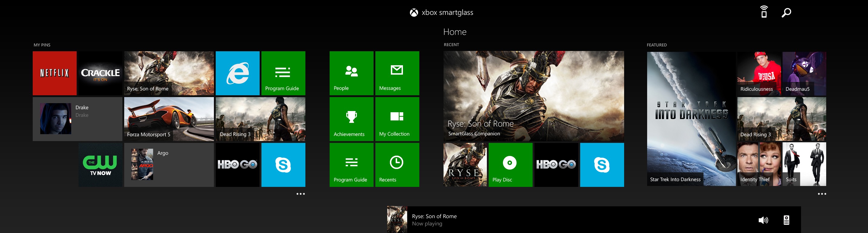This screenshot has height=233, width=868.
Task: Open Forza Motorsport 5 tile
Action: coord(169,119)
